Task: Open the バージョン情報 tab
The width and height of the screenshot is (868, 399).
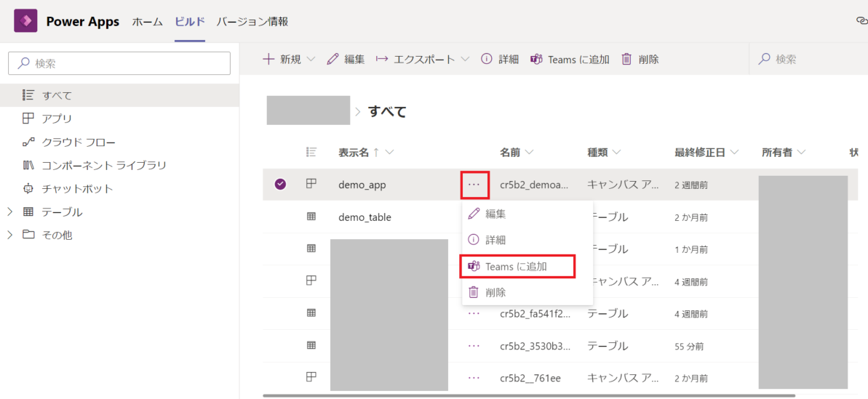Action: 252,22
